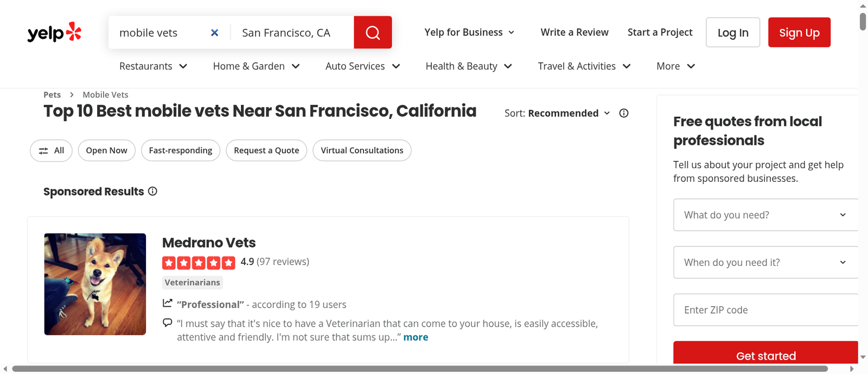Image resolution: width=868 pixels, height=374 pixels.
Task: Expand the Auto Services category menu
Action: (362, 66)
